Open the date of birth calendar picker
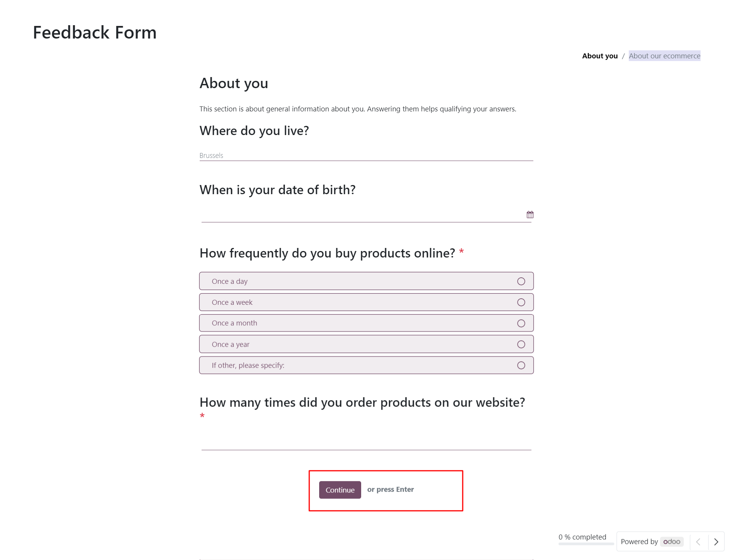This screenshot has width=733, height=560. pos(530,215)
